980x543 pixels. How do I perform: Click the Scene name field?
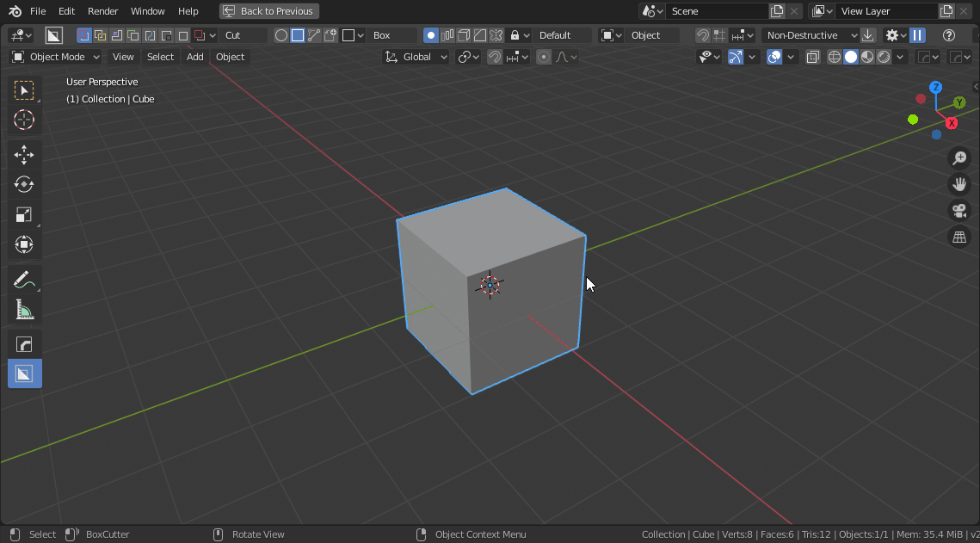[x=716, y=11]
